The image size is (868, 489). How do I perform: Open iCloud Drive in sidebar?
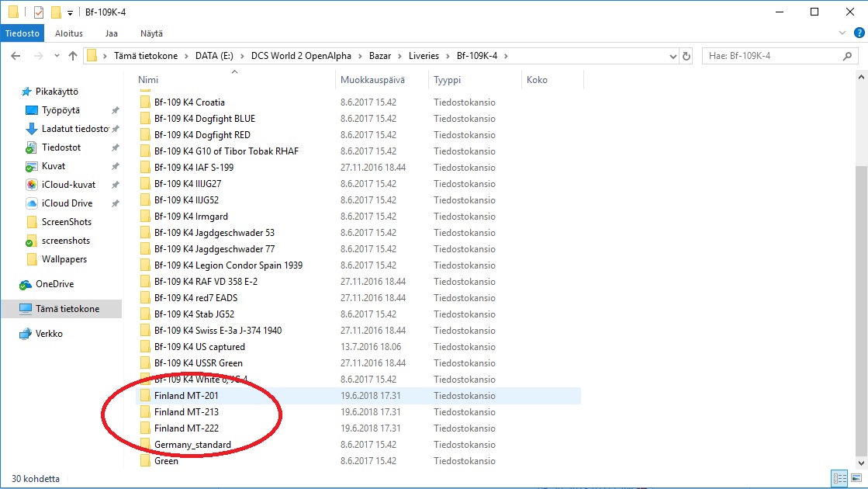[x=67, y=203]
